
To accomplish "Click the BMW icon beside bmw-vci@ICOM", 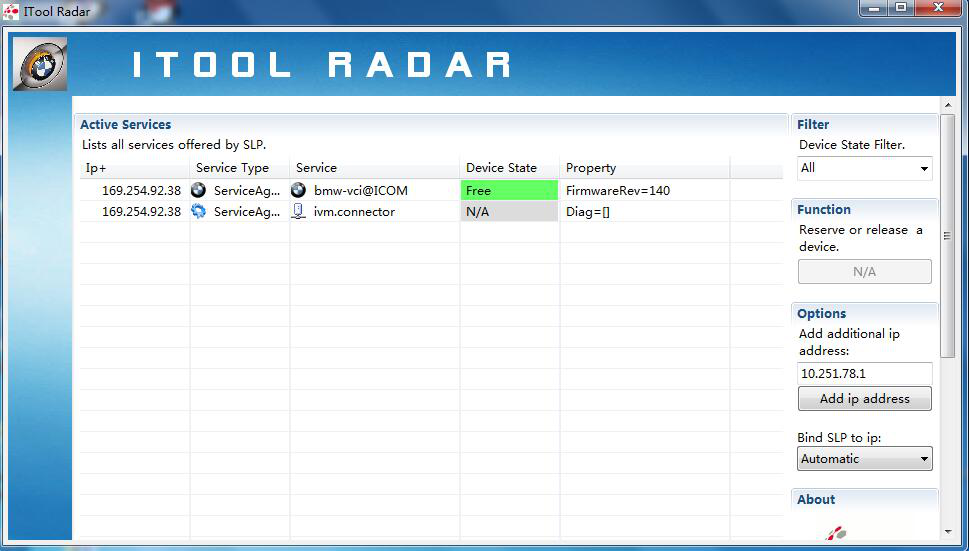I will coord(298,190).
